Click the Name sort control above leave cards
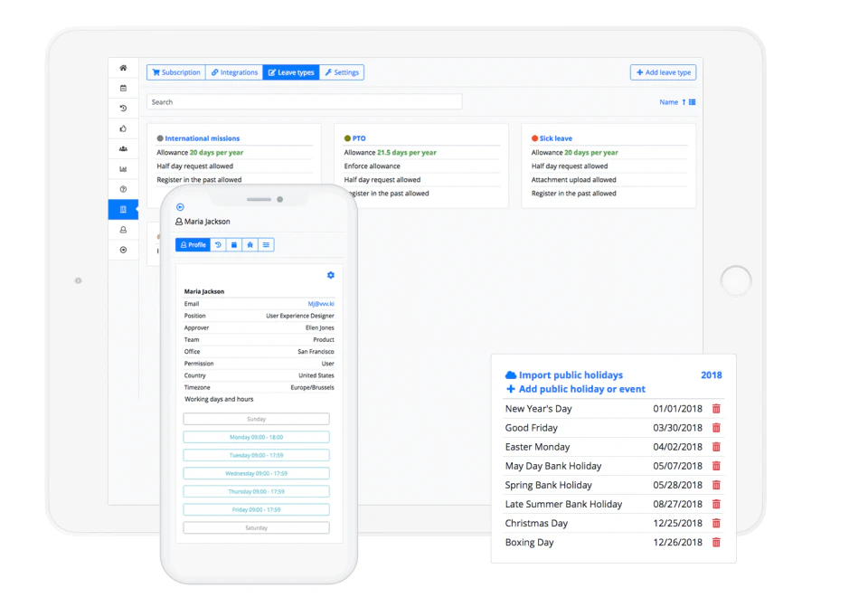This screenshot has width=868, height=607. [x=668, y=102]
